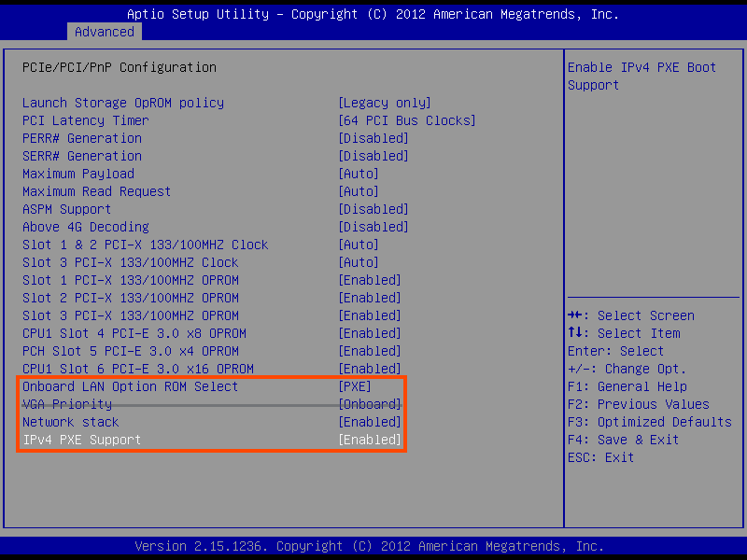Toggle the highlighted IPv4 PXE Support value
Screen dimensions: 747x560
click(369, 440)
